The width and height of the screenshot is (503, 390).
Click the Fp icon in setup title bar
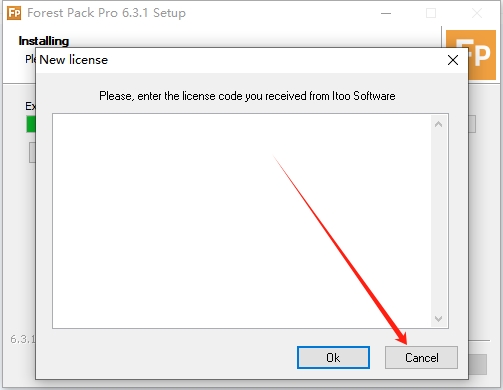14,13
